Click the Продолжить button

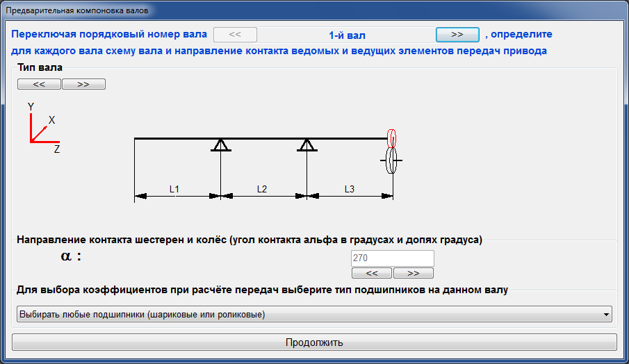pyautogui.click(x=314, y=342)
